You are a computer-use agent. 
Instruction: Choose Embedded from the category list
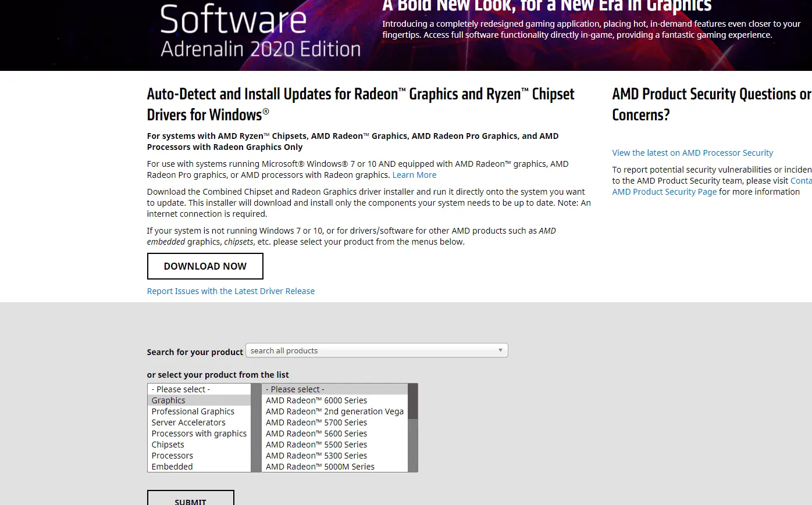(172, 467)
